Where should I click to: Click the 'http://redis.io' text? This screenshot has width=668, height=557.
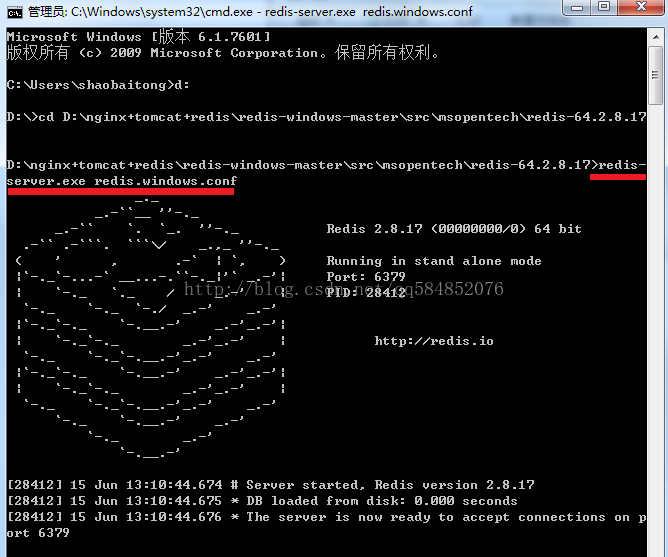click(x=434, y=341)
